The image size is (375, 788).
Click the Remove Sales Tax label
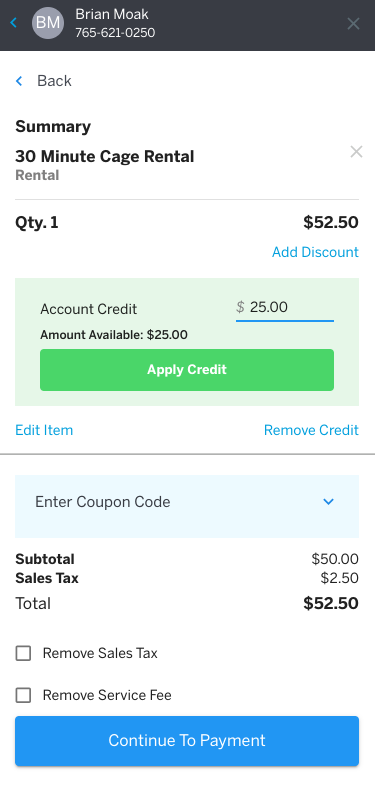100,653
